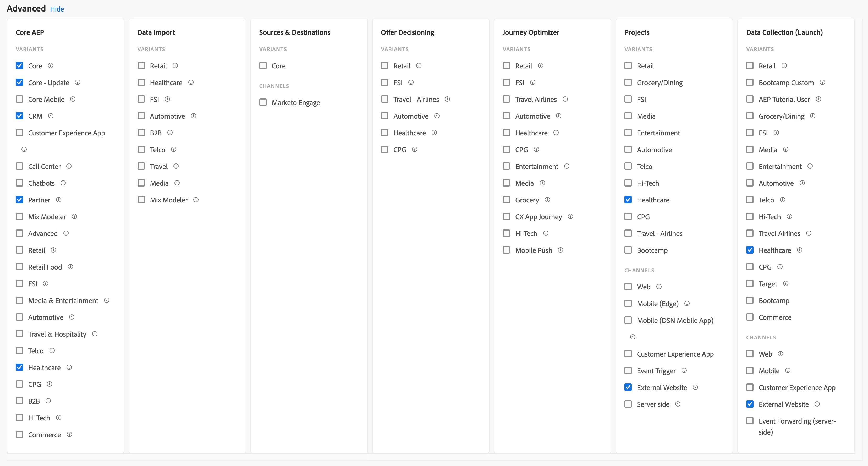Check Telco in Data Import
This screenshot has width=868, height=466.
click(141, 149)
